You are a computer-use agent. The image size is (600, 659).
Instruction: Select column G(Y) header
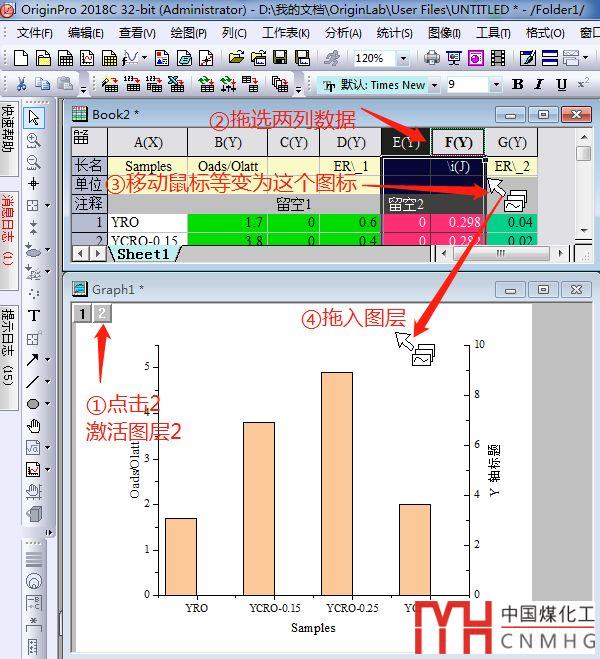512,142
